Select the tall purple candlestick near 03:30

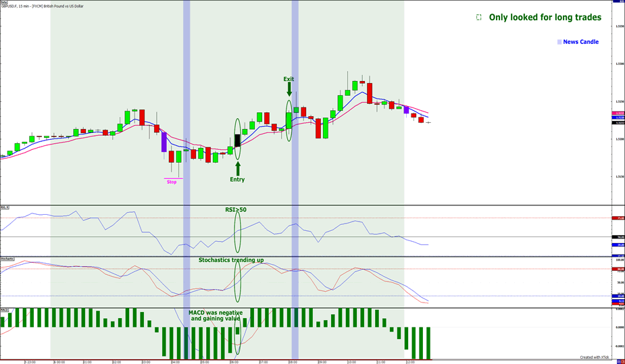pos(164,142)
